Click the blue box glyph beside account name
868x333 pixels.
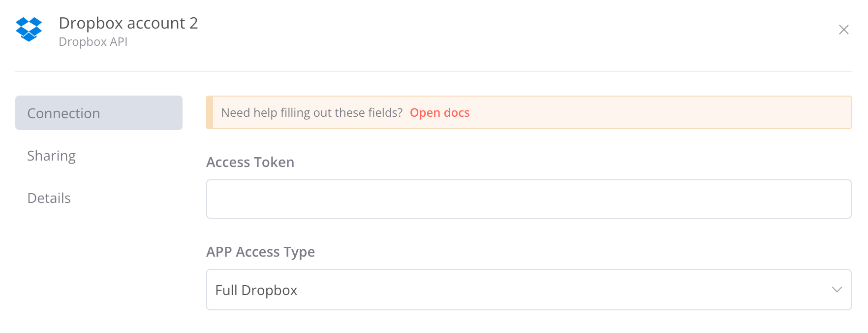coord(29,30)
